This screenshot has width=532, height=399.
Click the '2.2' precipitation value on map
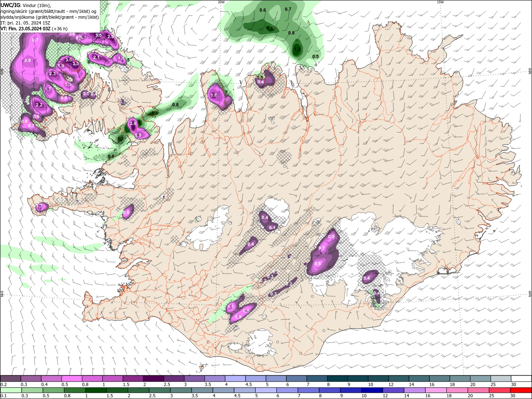coord(39,105)
